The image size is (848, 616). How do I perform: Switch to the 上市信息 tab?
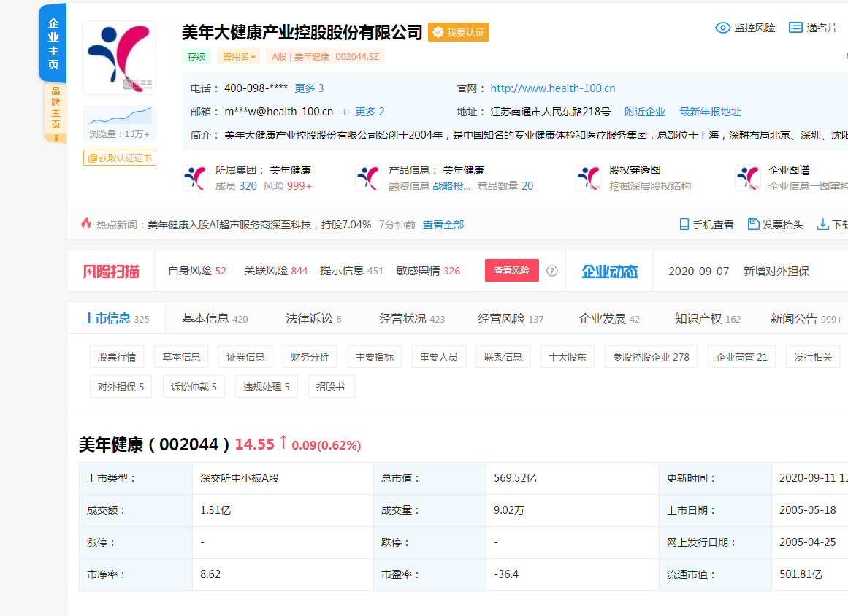pos(116,318)
